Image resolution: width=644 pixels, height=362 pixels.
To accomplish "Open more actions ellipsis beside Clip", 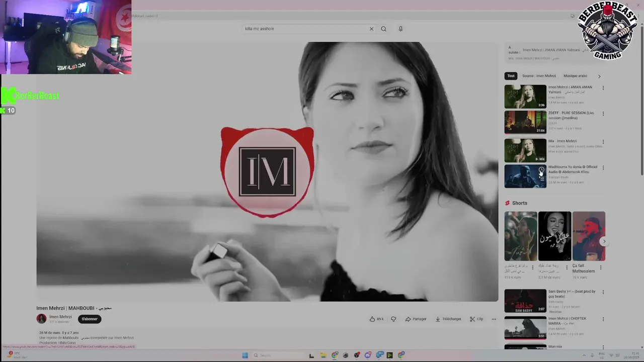I will [494, 319].
